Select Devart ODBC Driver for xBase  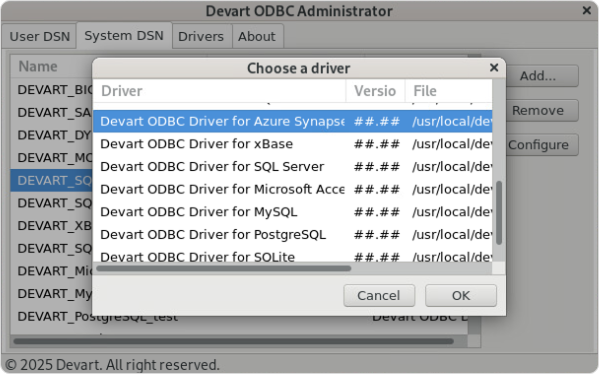pos(292,144)
